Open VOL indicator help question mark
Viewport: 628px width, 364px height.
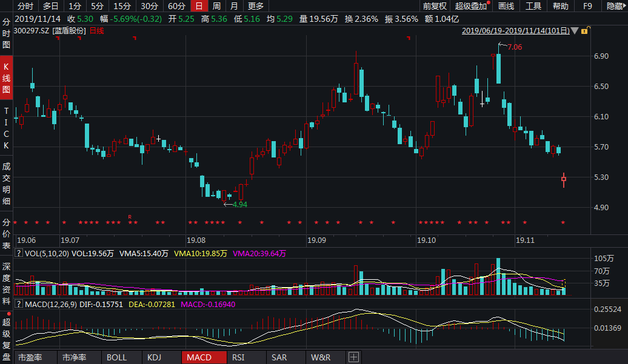pos(18,253)
